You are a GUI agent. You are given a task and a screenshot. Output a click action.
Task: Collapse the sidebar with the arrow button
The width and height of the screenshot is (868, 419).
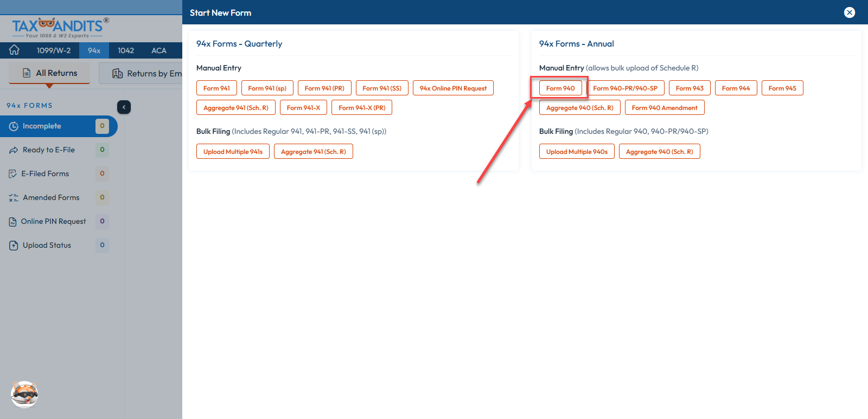(124, 107)
